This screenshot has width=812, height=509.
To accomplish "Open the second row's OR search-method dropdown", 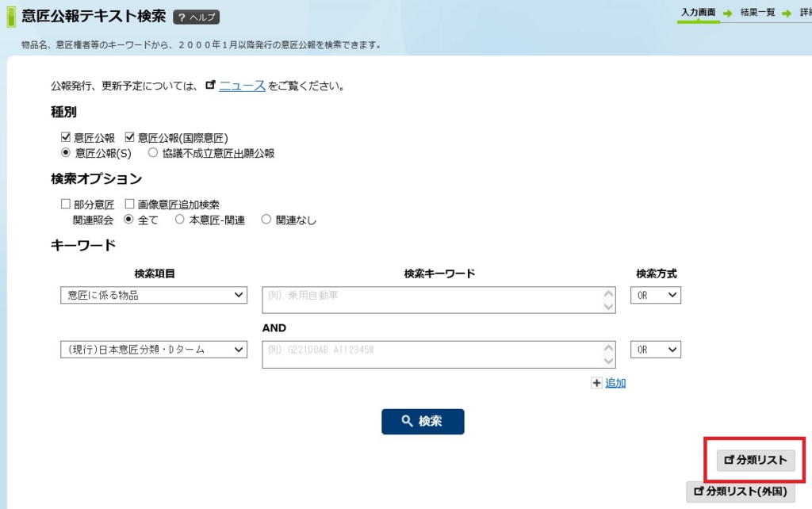I will 656,350.
